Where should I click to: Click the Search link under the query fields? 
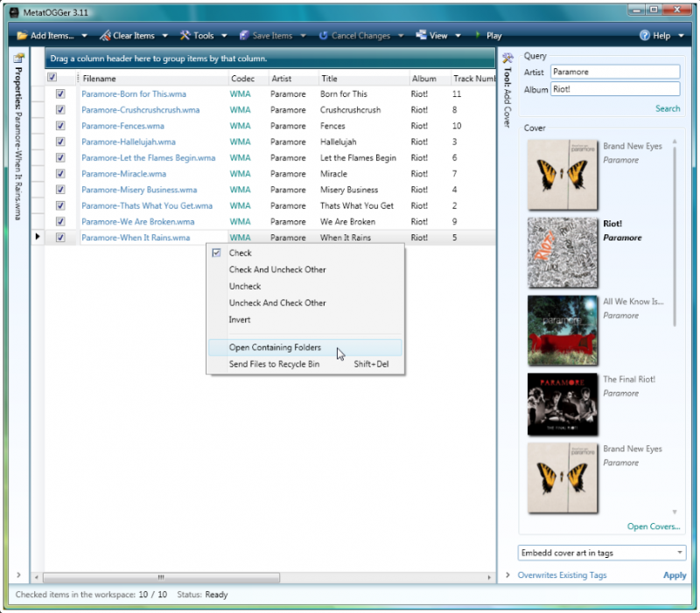point(667,108)
